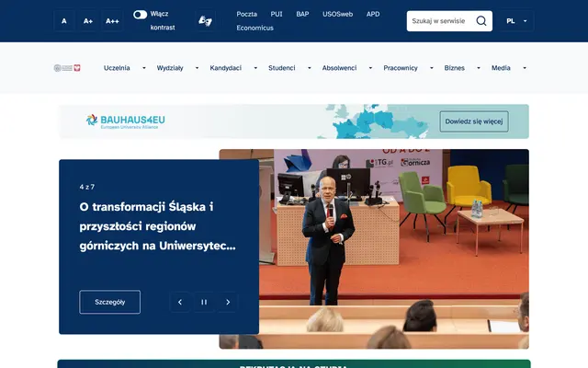Click the search magnifier icon
588x368 pixels.
coord(481,21)
